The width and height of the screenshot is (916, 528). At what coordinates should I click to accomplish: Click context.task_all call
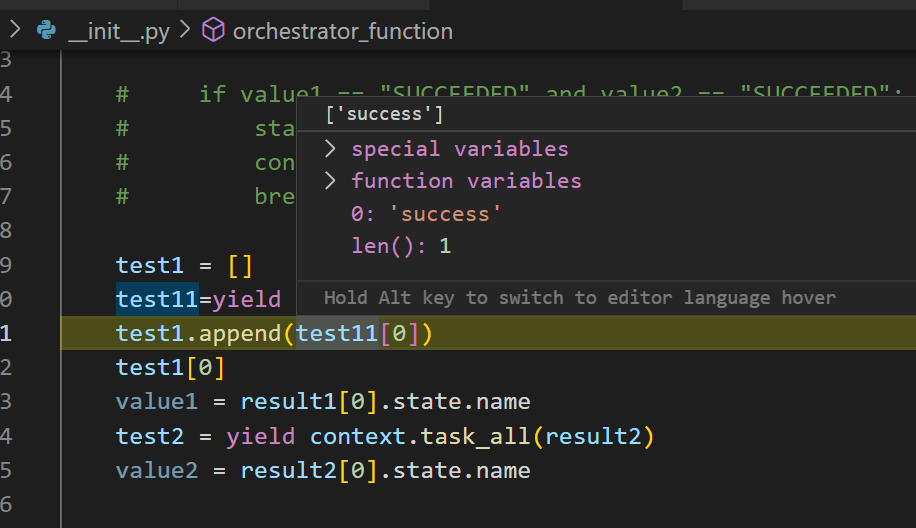click(419, 437)
